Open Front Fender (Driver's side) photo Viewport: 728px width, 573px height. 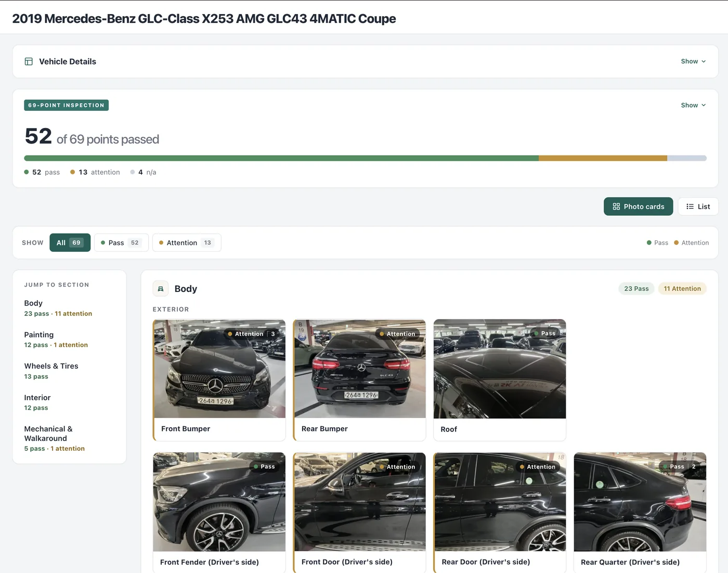click(x=219, y=513)
